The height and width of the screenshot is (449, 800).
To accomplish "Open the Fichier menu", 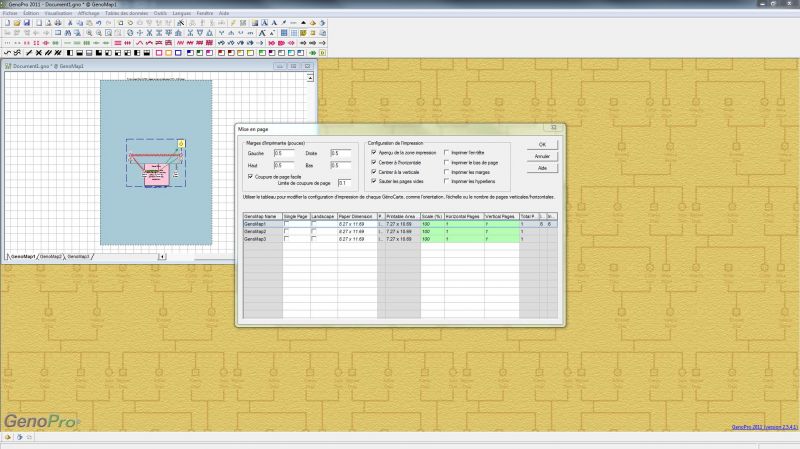I will 10,13.
